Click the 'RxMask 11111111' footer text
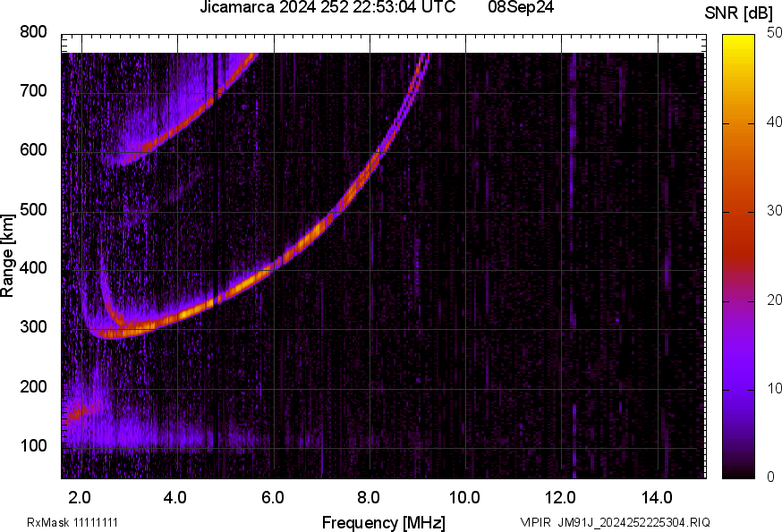Image resolution: width=782 pixels, height=532 pixels. (72, 522)
